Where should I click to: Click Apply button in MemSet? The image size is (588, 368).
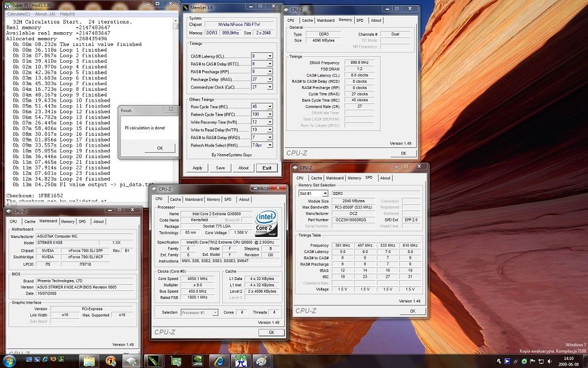(x=198, y=168)
